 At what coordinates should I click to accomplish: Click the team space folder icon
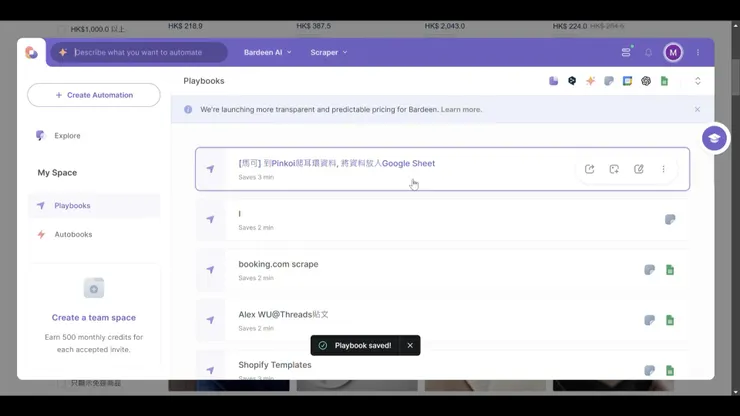coord(94,288)
